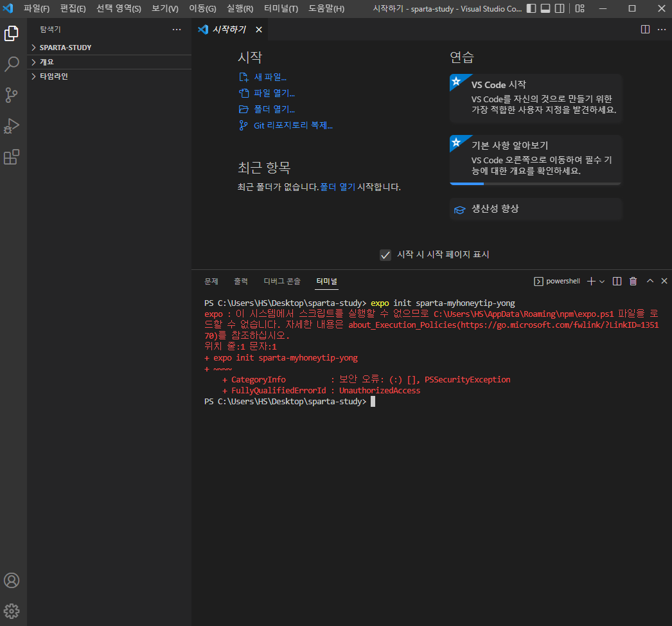The width and height of the screenshot is (672, 626).
Task: Open the Manage gear icon
Action: coord(12,611)
